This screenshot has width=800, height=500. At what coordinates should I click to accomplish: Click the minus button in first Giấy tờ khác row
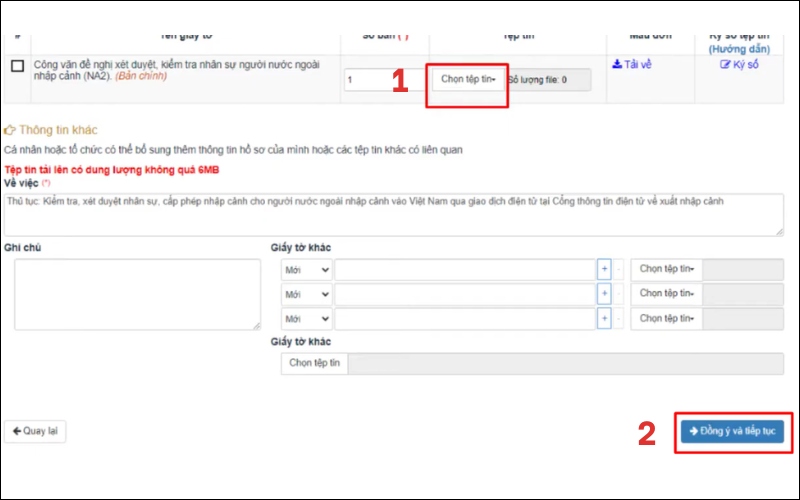(x=618, y=268)
